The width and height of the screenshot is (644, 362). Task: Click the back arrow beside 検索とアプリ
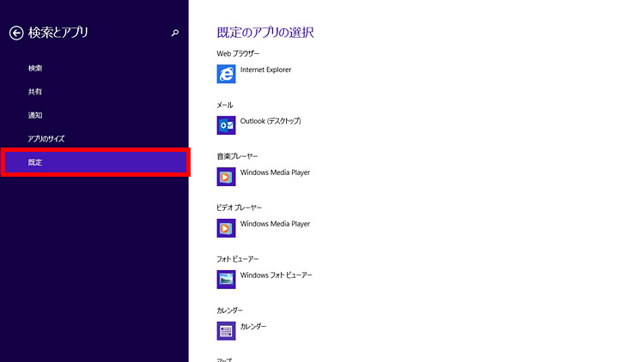click(x=15, y=33)
